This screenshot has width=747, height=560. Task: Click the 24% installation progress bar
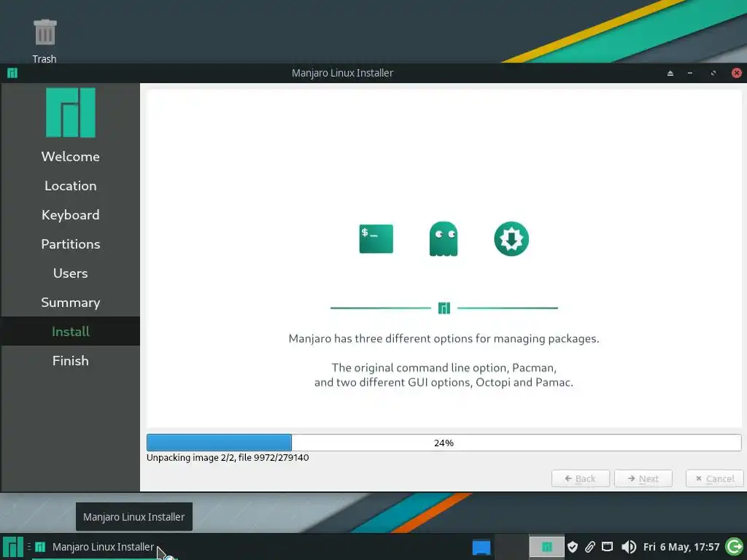coord(444,443)
